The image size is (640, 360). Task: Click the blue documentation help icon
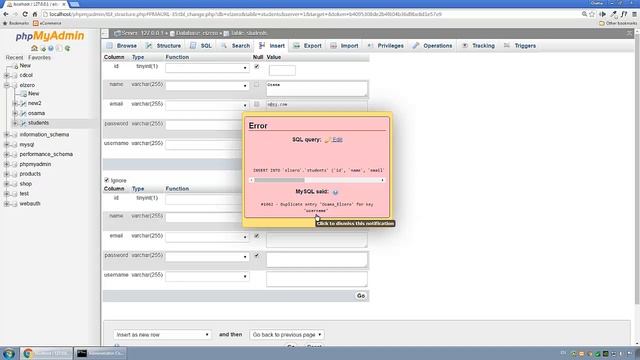click(x=51, y=48)
